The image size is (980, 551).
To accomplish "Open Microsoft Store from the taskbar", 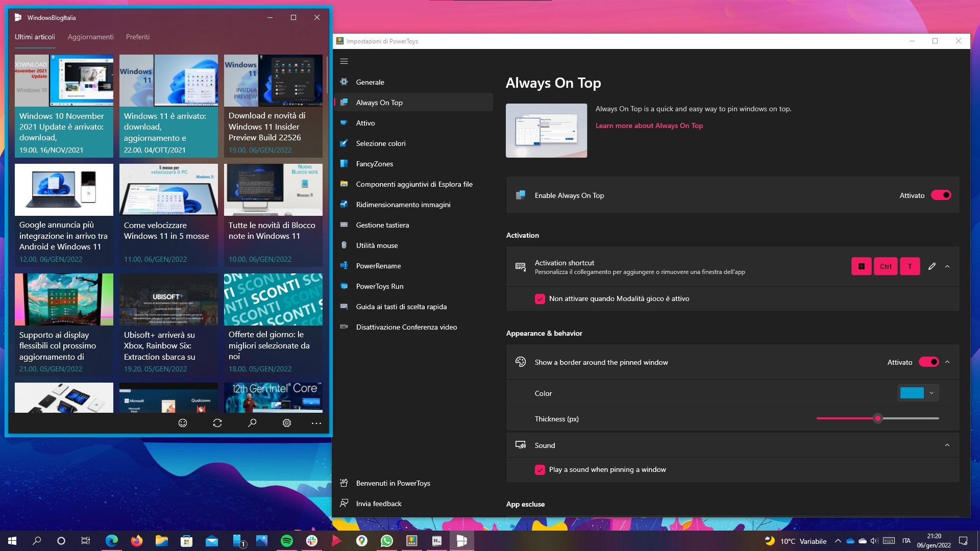I will (x=186, y=541).
